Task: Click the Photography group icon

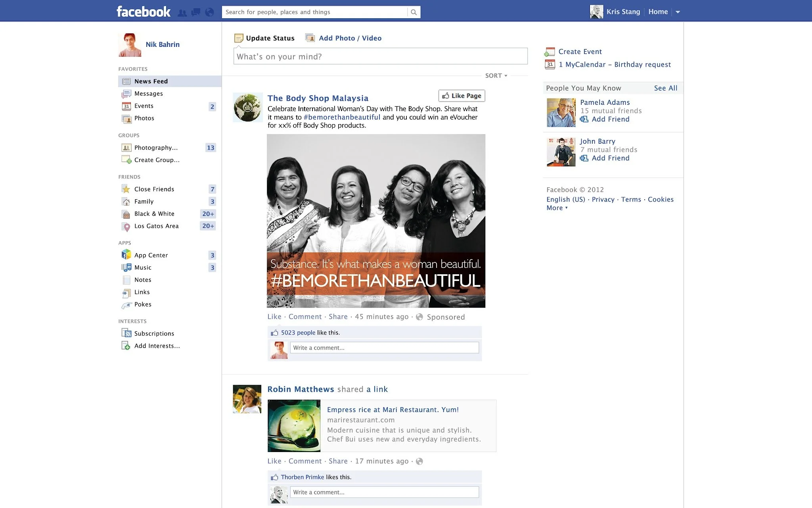Action: 126,148
